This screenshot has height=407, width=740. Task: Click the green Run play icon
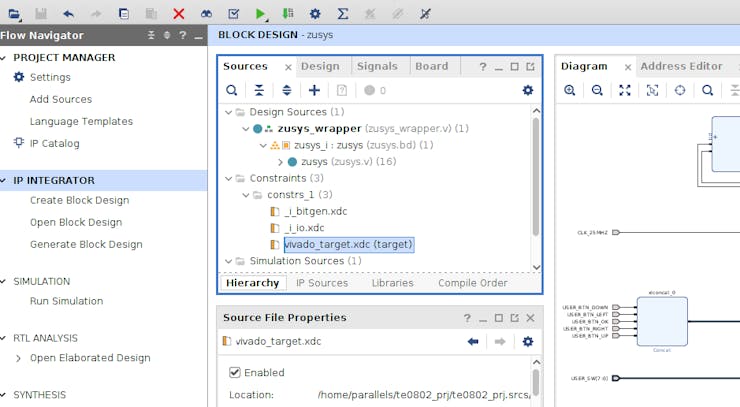tap(260, 14)
